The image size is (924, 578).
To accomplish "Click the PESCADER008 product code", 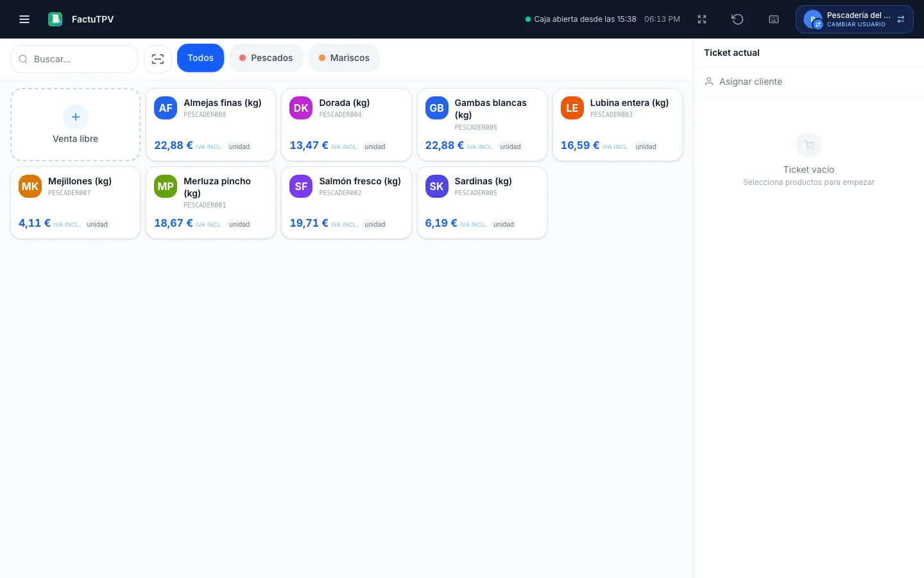I will click(205, 115).
